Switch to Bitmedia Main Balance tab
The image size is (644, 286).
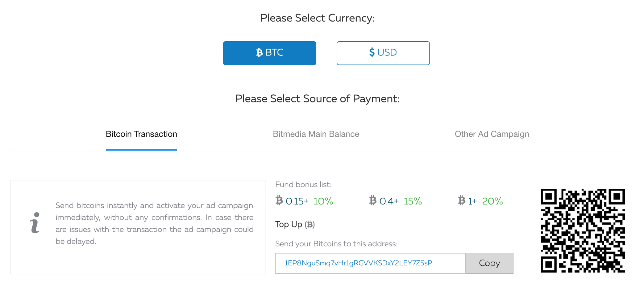click(x=316, y=134)
